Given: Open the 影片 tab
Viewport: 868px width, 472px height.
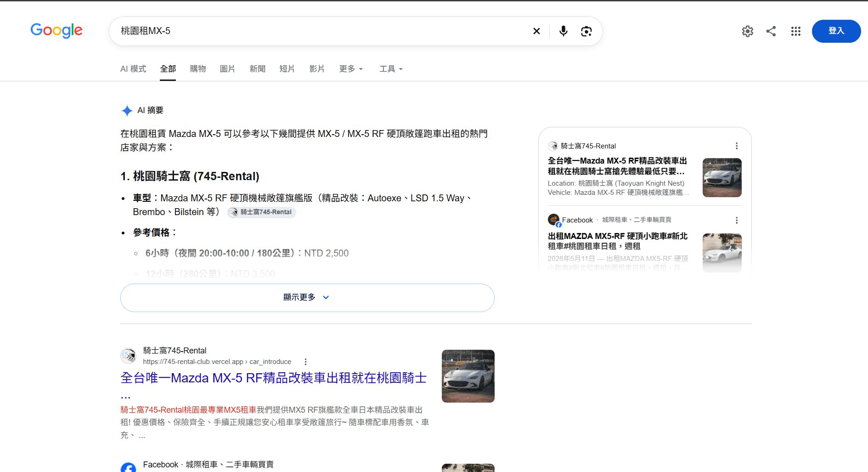Looking at the screenshot, I should pos(317,69).
